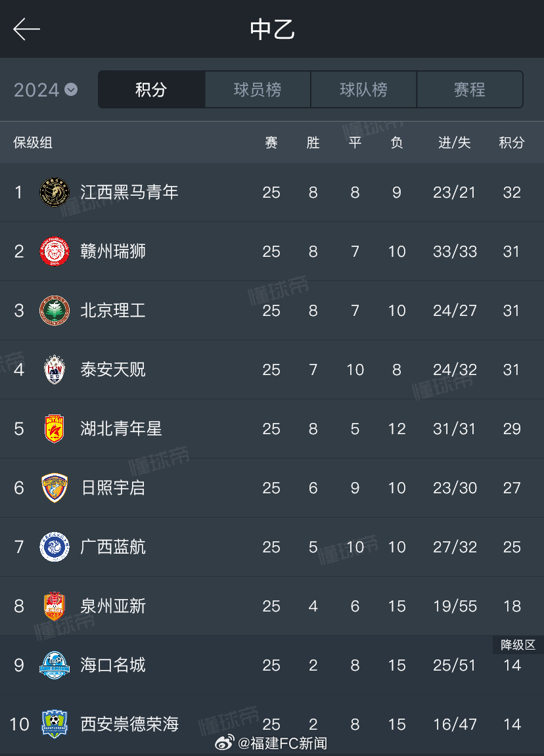Tap the 北京理工 team badge
Viewport: 544px width, 756px height.
point(55,311)
